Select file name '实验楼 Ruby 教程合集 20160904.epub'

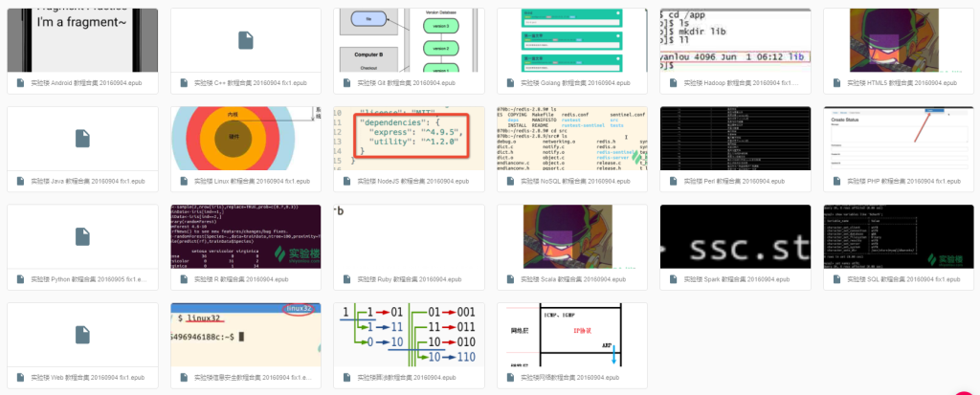pyautogui.click(x=410, y=279)
